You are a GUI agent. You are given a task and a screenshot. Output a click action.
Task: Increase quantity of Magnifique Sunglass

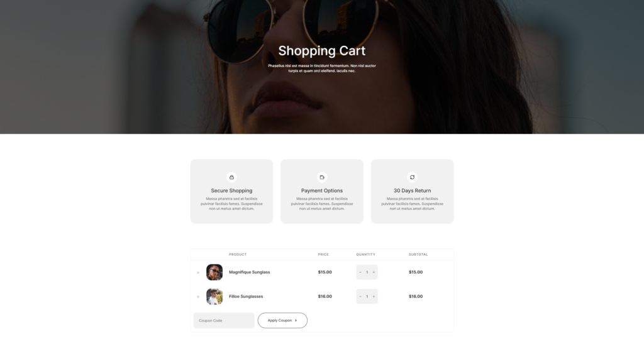[374, 273]
